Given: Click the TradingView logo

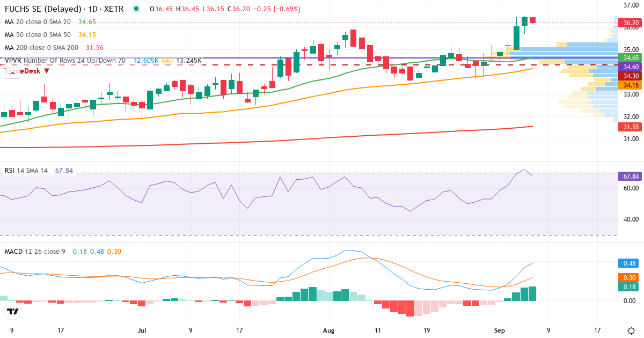Looking at the screenshot, I should pos(12,311).
